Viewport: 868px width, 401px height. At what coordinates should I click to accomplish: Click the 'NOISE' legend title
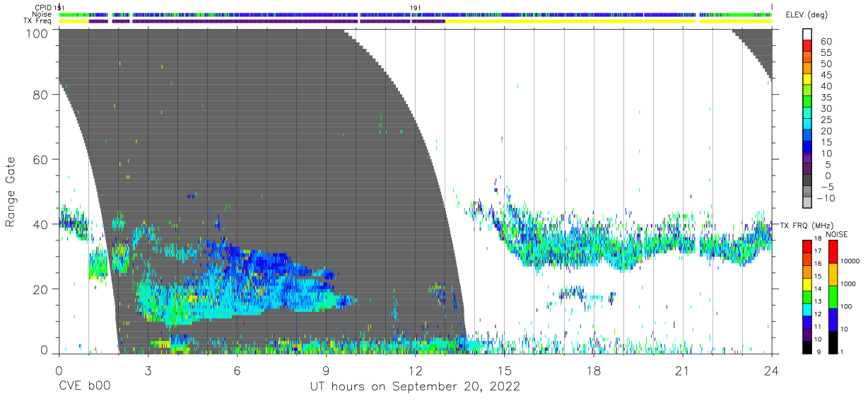[x=836, y=234]
